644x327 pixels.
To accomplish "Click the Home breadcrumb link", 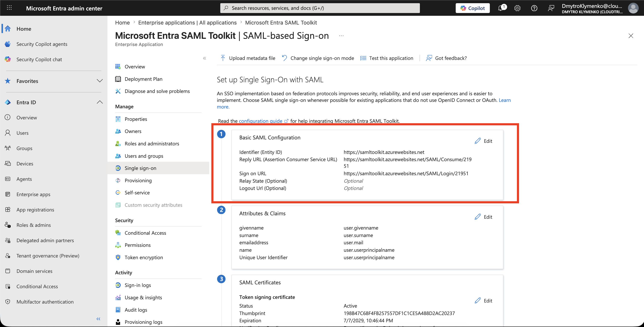I will (x=122, y=23).
